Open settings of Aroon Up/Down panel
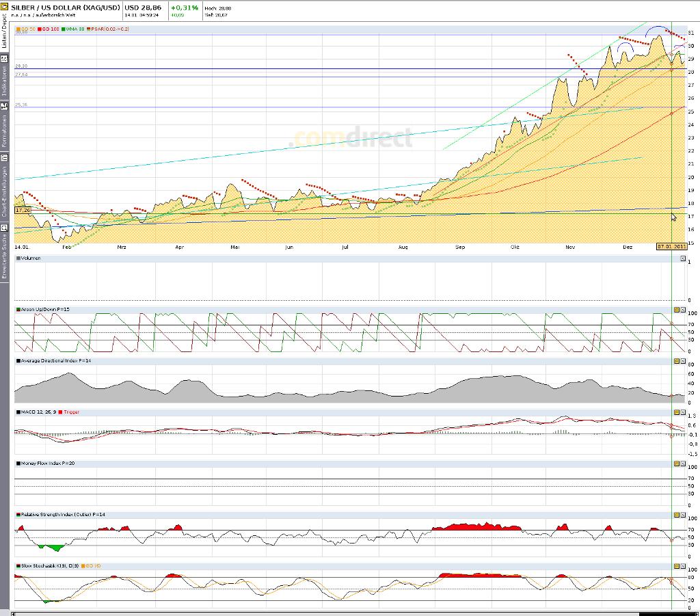The width and height of the screenshot is (700, 616). pos(677,310)
